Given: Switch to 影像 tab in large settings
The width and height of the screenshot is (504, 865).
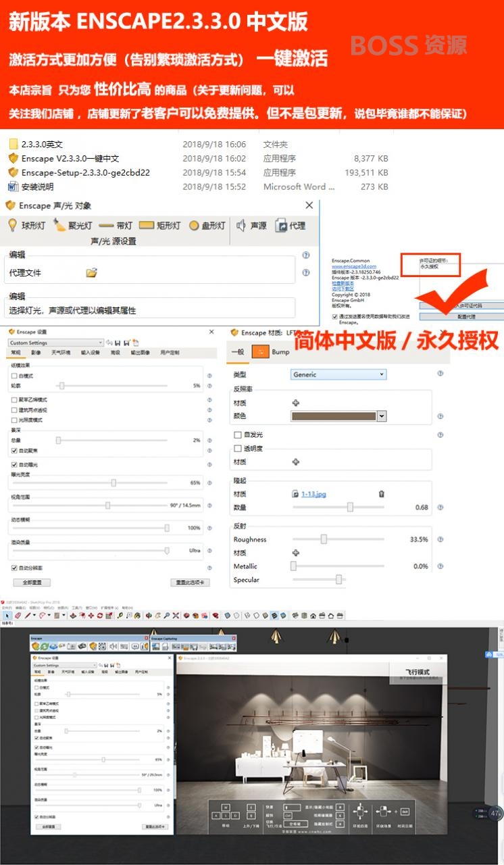Looking at the screenshot, I should pos(36,352).
